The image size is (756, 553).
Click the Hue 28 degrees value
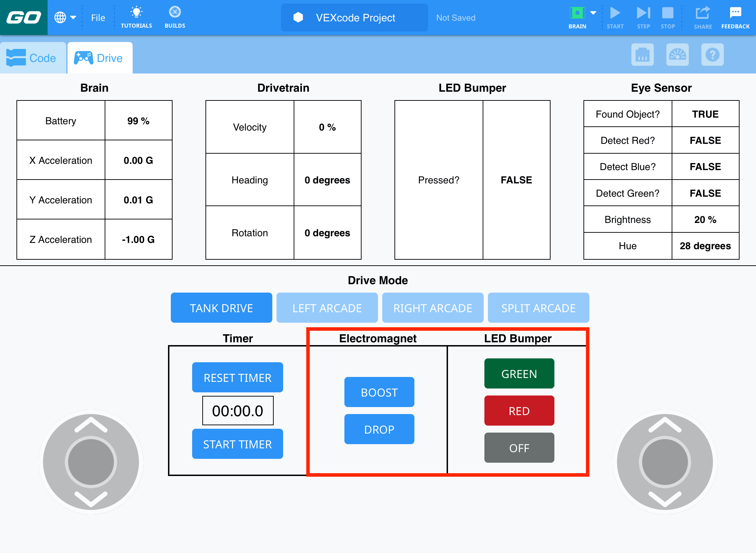pos(705,246)
